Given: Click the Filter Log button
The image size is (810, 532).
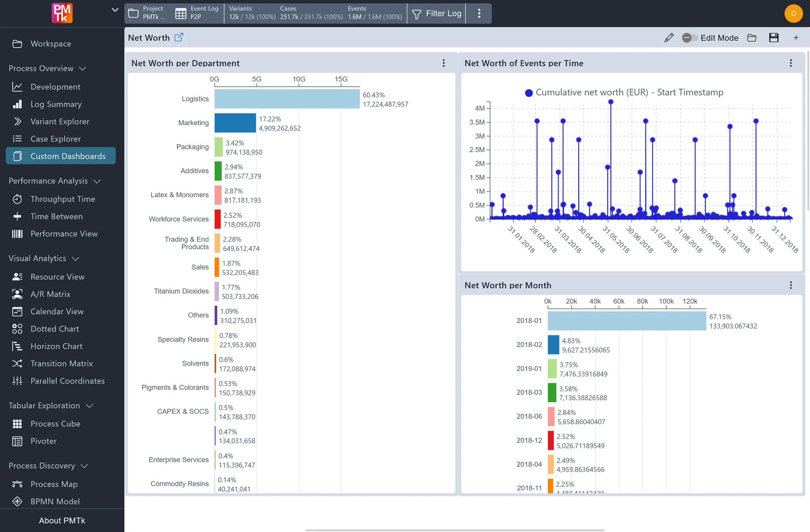Looking at the screenshot, I should 437,13.
